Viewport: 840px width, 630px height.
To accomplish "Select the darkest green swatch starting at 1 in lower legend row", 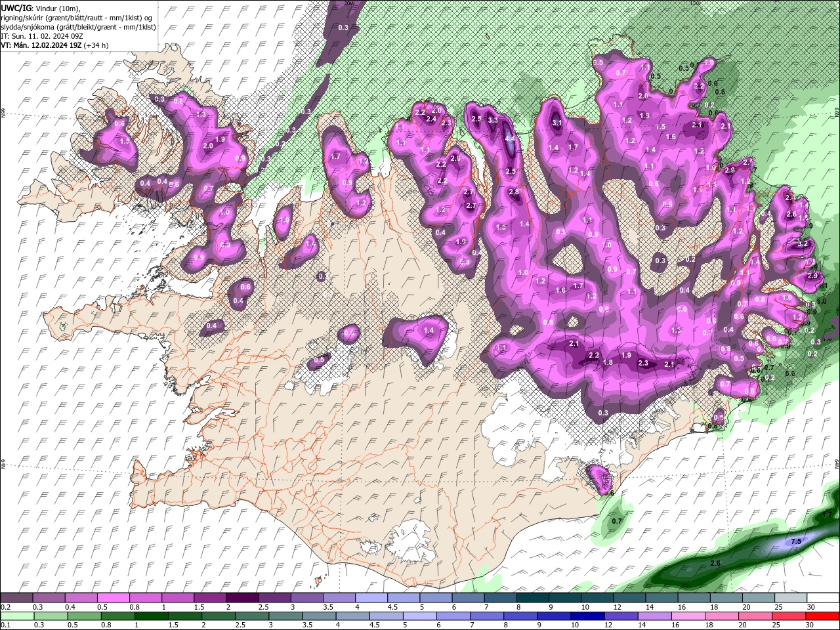I will click(x=151, y=616).
